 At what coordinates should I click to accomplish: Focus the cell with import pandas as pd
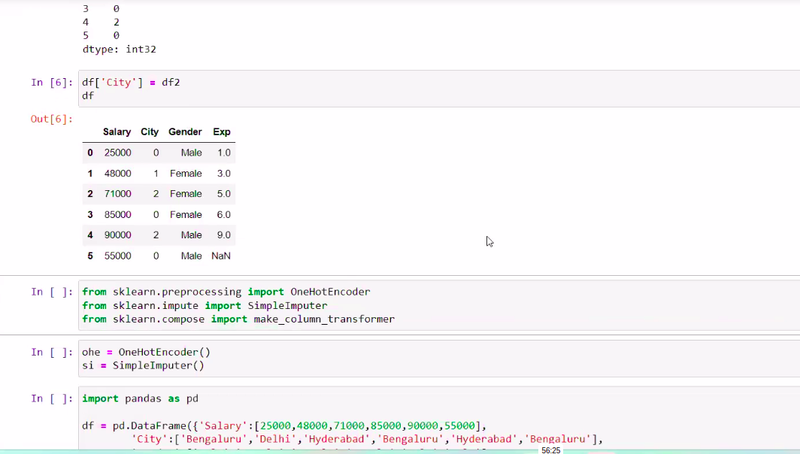tap(400, 398)
